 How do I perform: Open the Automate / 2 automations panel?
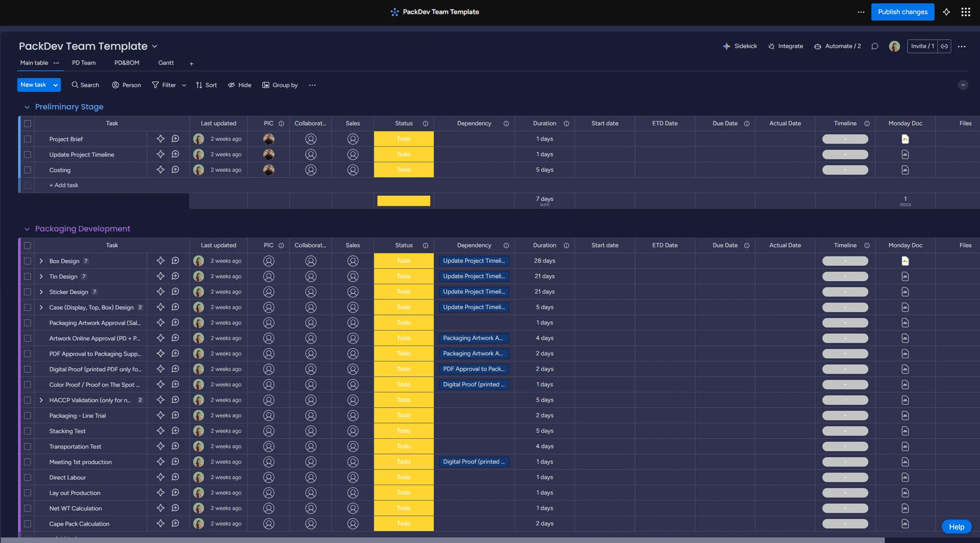[x=837, y=46]
